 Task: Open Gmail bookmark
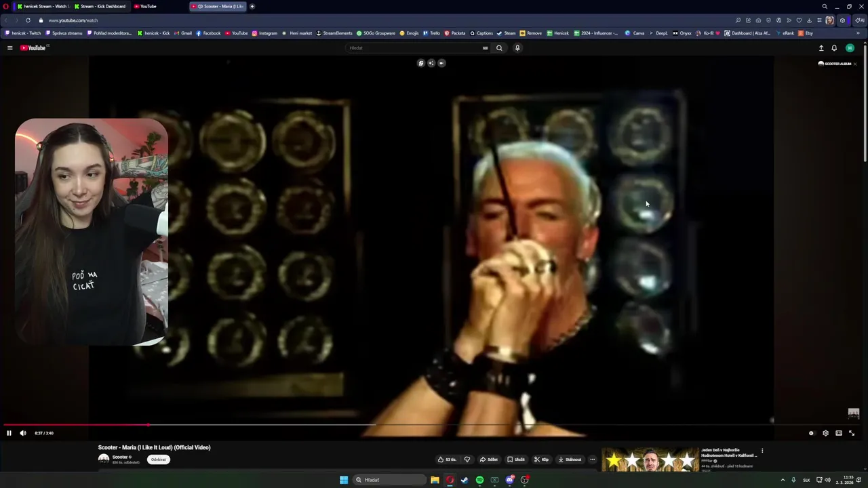pyautogui.click(x=183, y=33)
